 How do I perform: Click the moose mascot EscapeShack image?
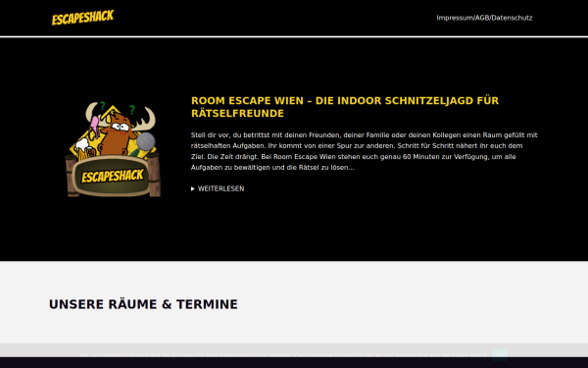coord(113,149)
